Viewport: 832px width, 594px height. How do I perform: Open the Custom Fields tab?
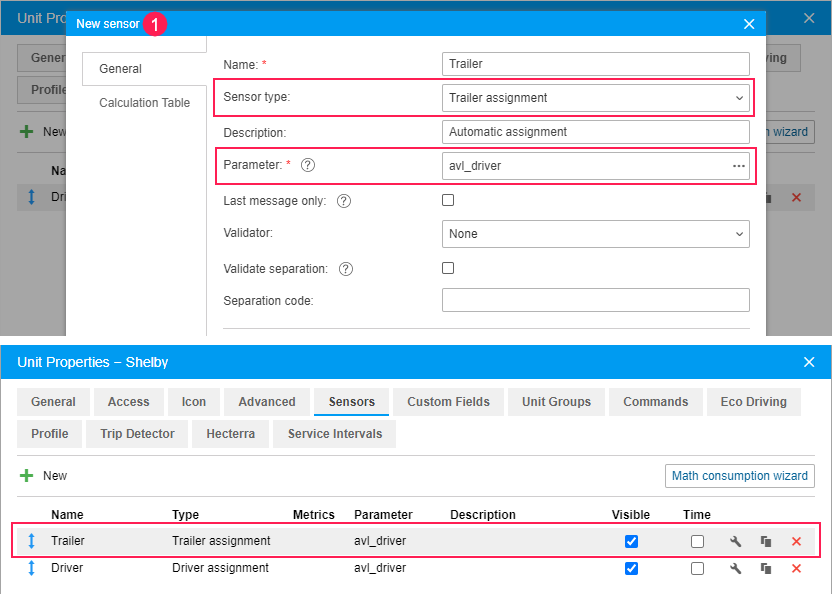point(448,402)
